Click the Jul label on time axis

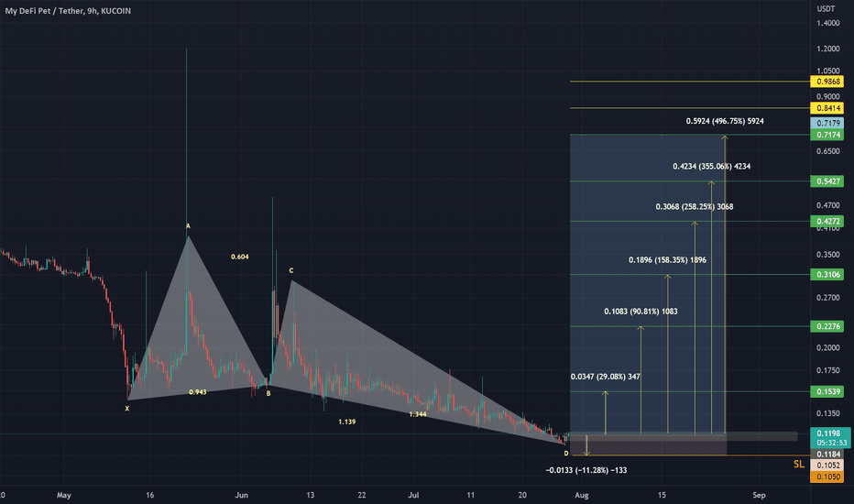[413, 495]
